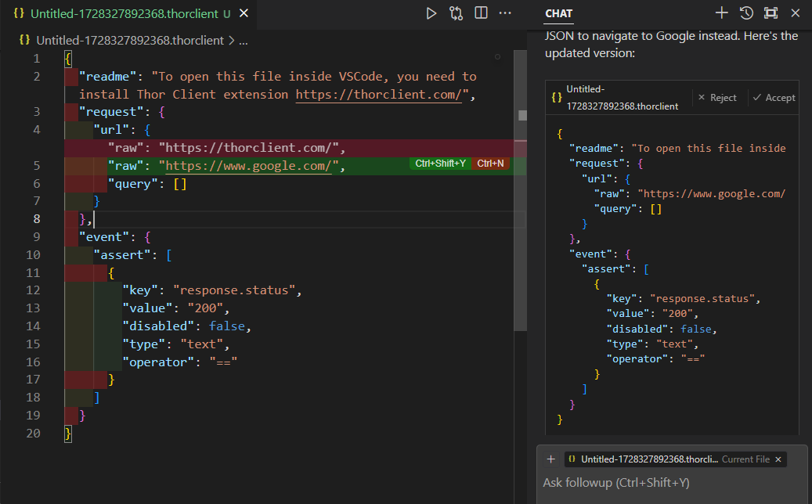Remove the Current File context chip
The image size is (812, 504).
click(778, 459)
